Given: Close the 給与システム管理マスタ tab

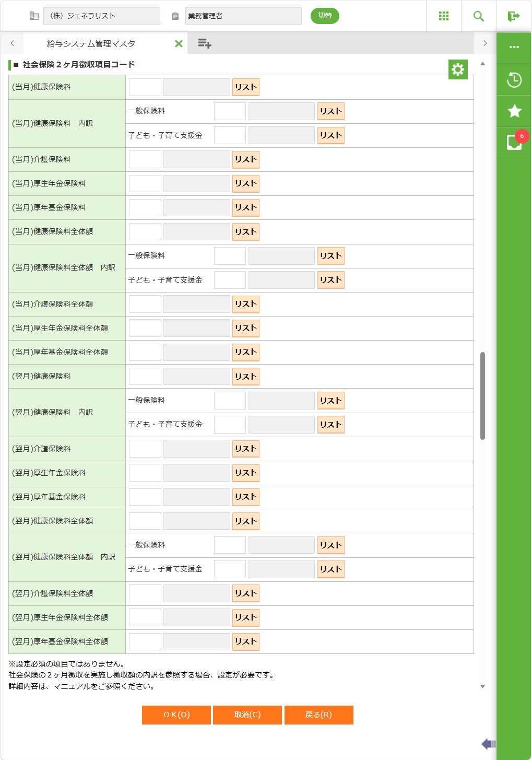Looking at the screenshot, I should (x=179, y=44).
